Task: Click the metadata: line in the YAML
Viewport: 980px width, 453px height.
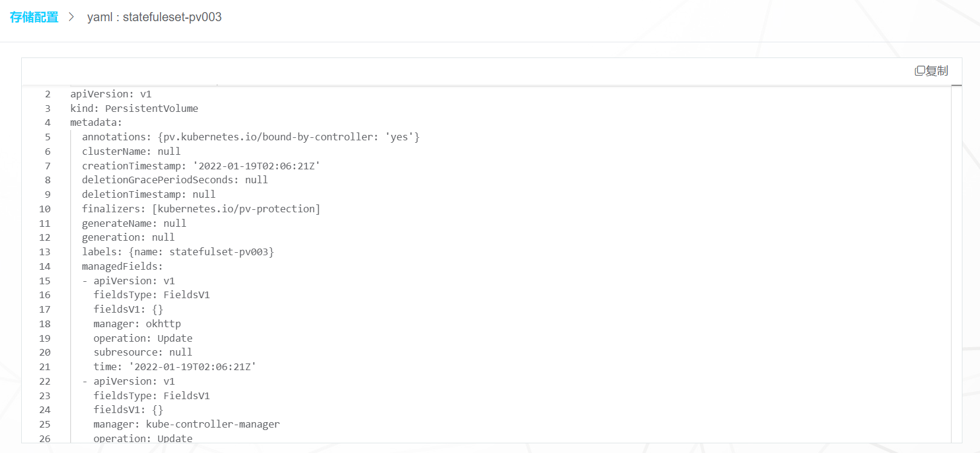Action: point(96,123)
